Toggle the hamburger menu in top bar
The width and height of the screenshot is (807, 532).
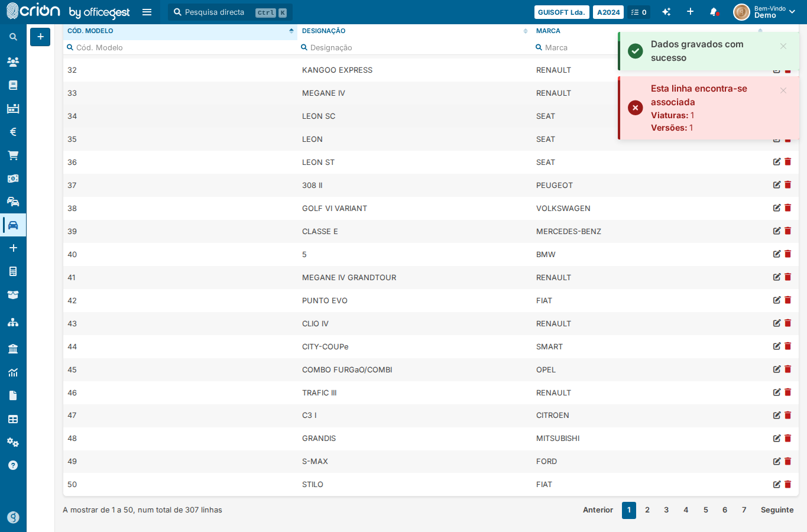(147, 12)
